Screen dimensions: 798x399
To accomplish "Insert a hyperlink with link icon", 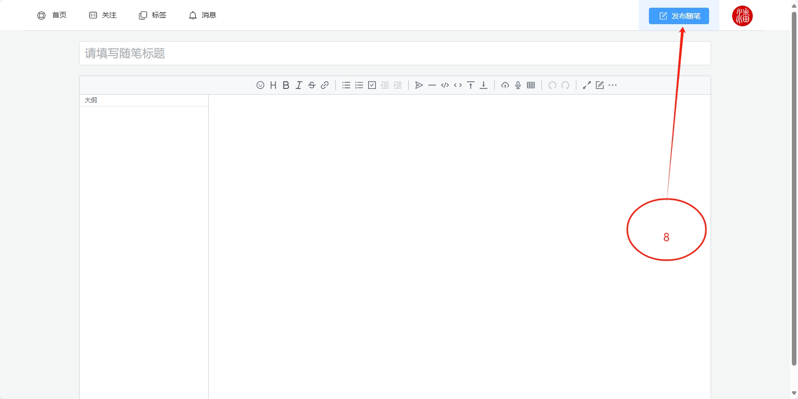I will (325, 86).
